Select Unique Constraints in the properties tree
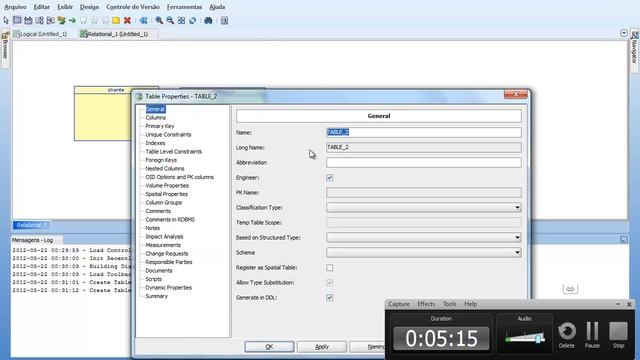Viewport: 640px width, 360px height. click(x=168, y=135)
